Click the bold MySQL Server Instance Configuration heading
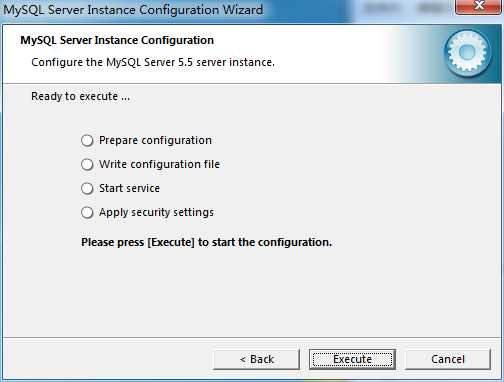This screenshot has height=382, width=504. pos(117,40)
